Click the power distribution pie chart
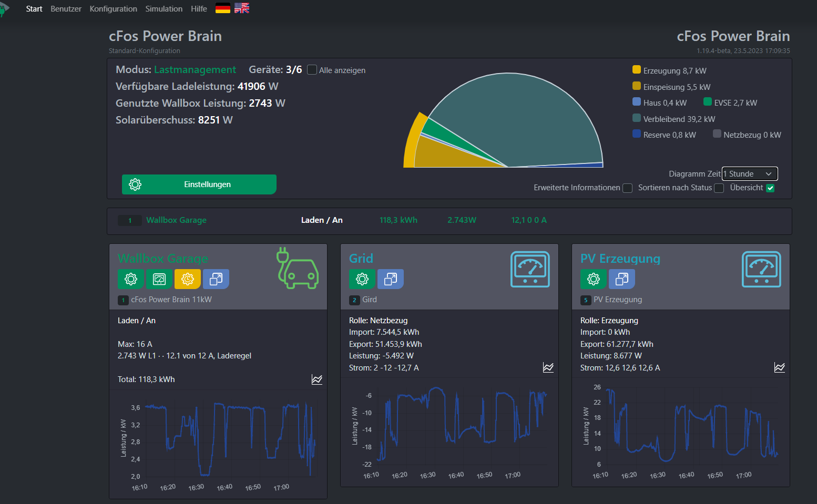The image size is (817, 504). [x=503, y=120]
